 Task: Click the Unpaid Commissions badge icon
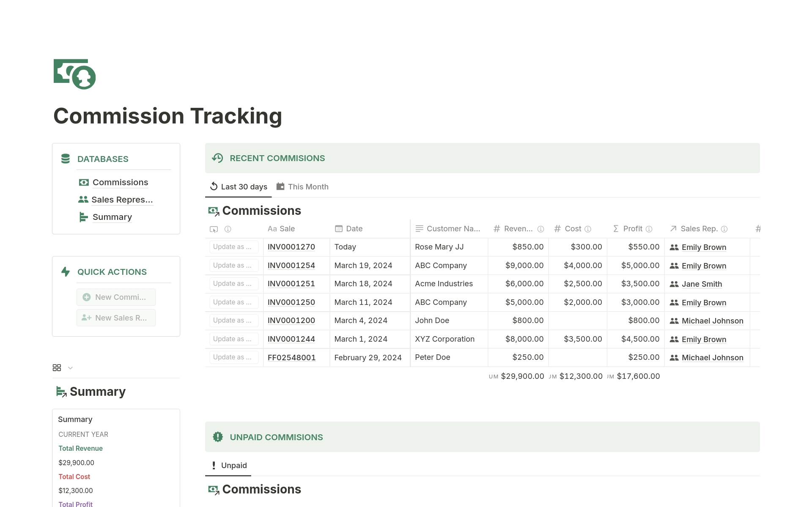pyautogui.click(x=218, y=437)
